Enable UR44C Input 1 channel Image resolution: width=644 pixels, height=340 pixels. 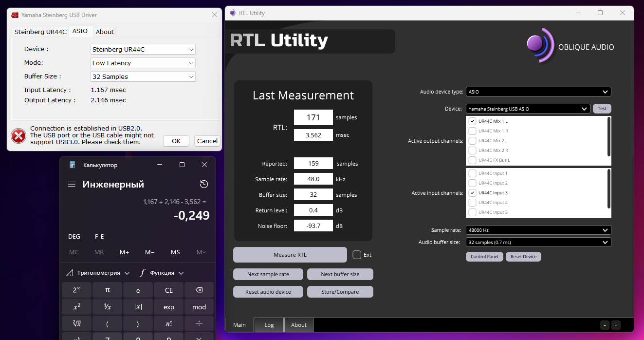(x=472, y=173)
